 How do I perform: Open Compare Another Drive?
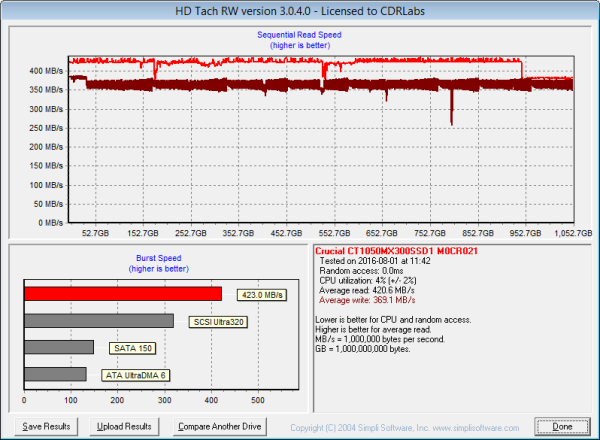point(220,426)
